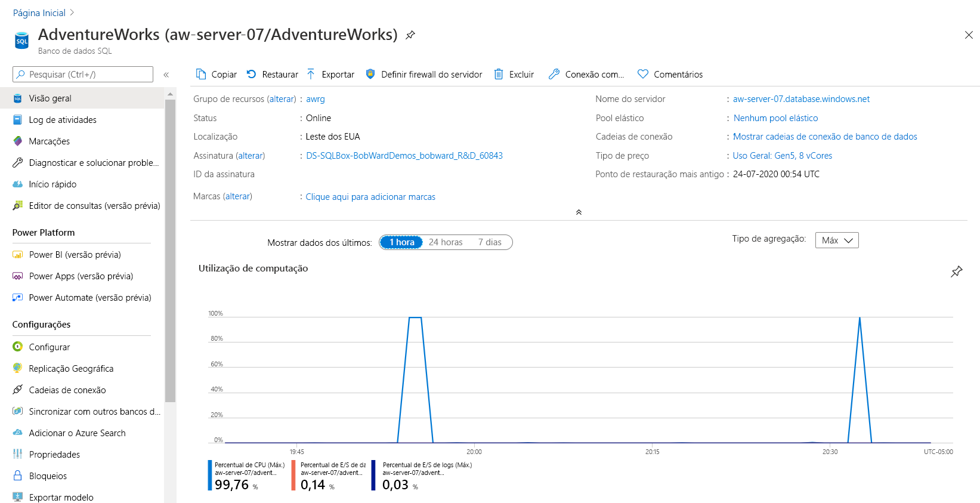The image size is (980, 503).
Task: Click the Log de atividades icon
Action: (18, 119)
